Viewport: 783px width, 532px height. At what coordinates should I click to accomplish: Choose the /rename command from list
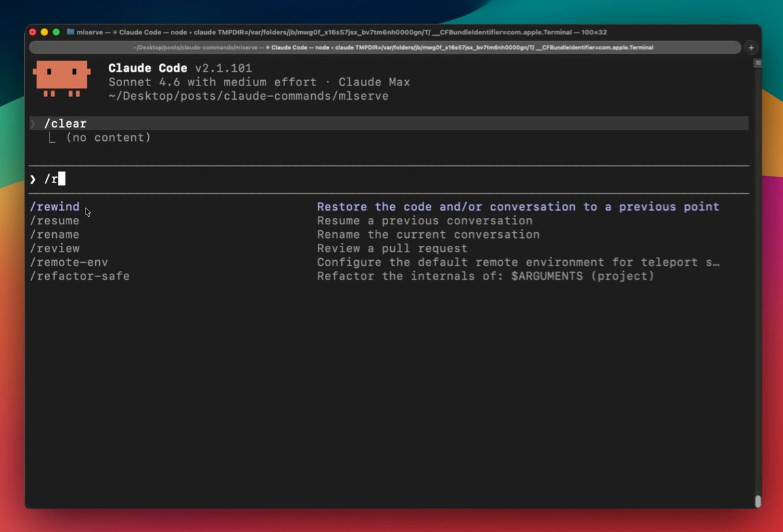[x=55, y=235]
